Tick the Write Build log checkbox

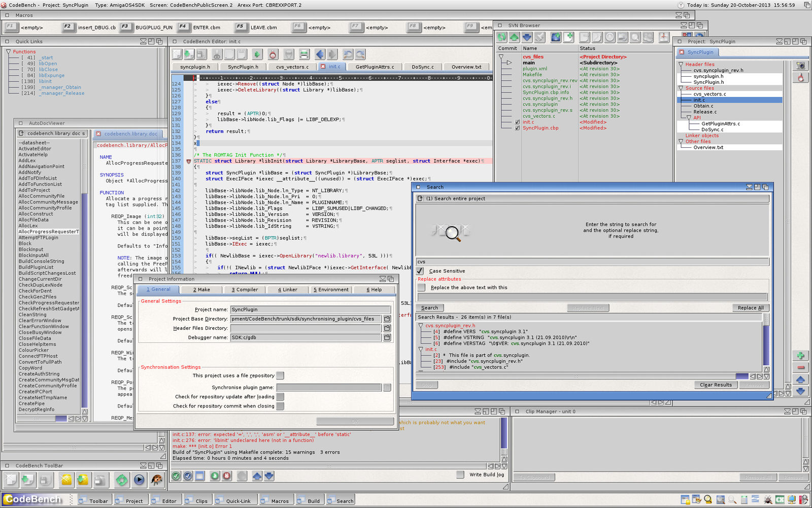click(460, 474)
